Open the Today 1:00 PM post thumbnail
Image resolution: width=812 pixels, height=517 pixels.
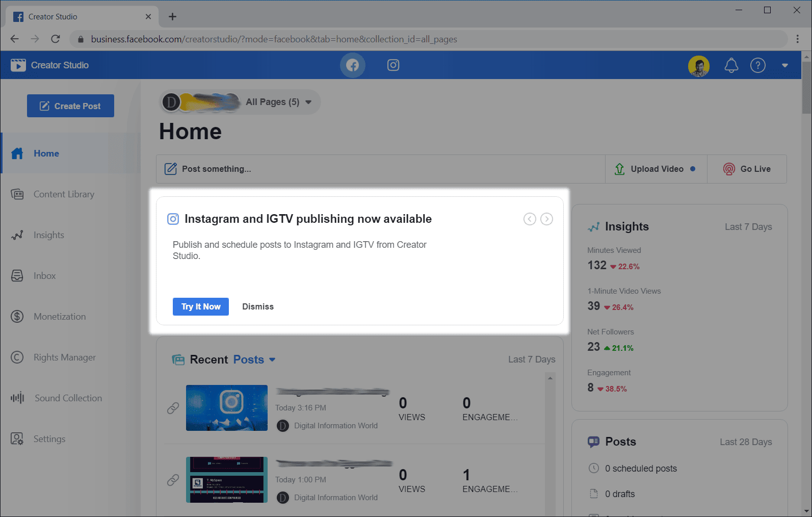click(227, 480)
